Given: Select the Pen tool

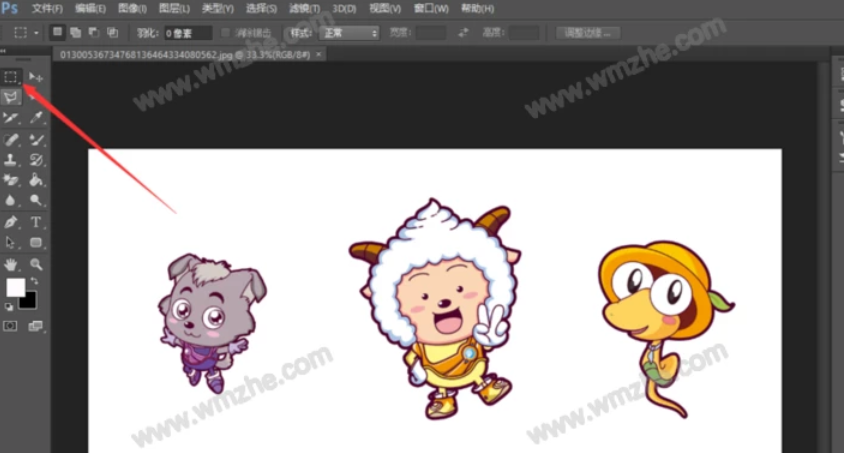Looking at the screenshot, I should tap(11, 222).
